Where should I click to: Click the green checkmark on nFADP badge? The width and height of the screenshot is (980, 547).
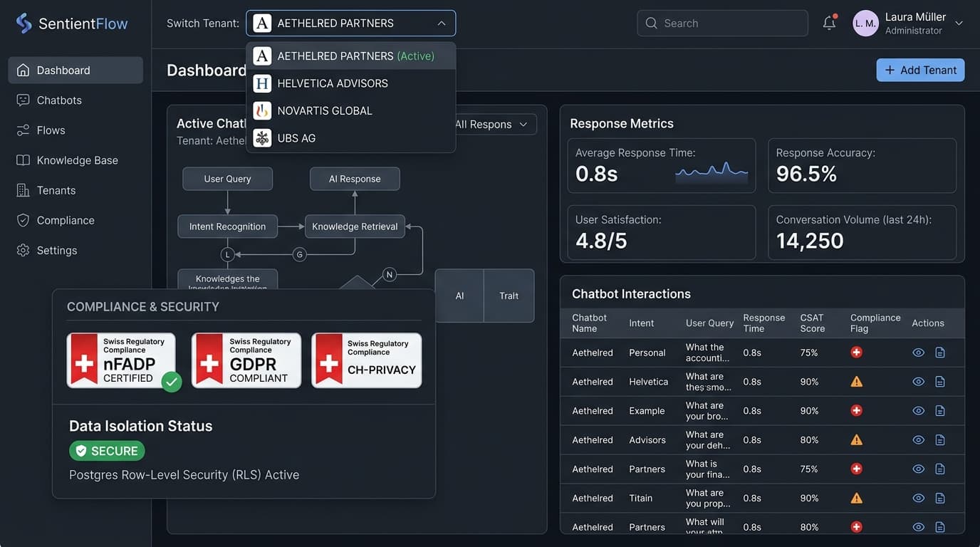(x=171, y=381)
